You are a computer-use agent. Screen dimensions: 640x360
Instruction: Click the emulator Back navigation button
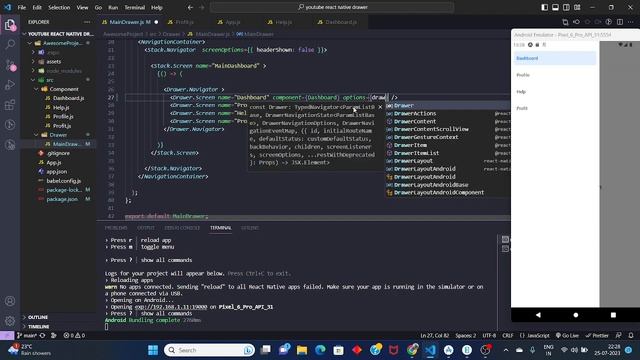click(x=538, y=315)
